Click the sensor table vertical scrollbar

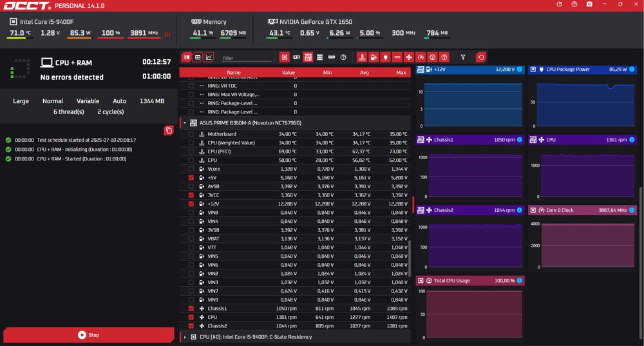(410, 259)
